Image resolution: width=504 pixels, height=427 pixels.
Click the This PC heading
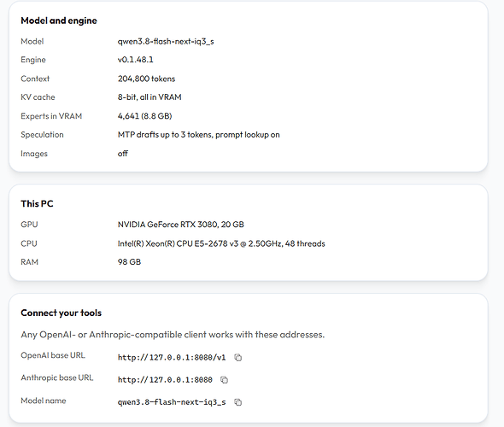(37, 204)
